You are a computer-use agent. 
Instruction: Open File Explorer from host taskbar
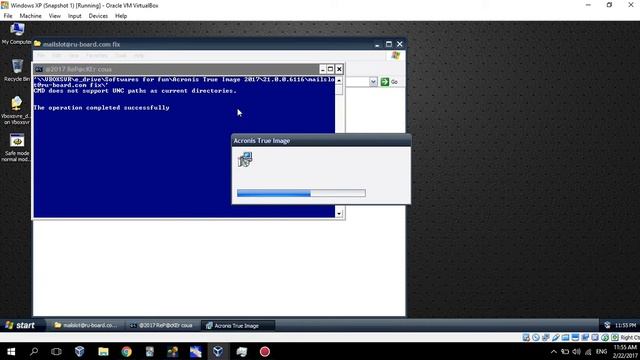(103, 351)
